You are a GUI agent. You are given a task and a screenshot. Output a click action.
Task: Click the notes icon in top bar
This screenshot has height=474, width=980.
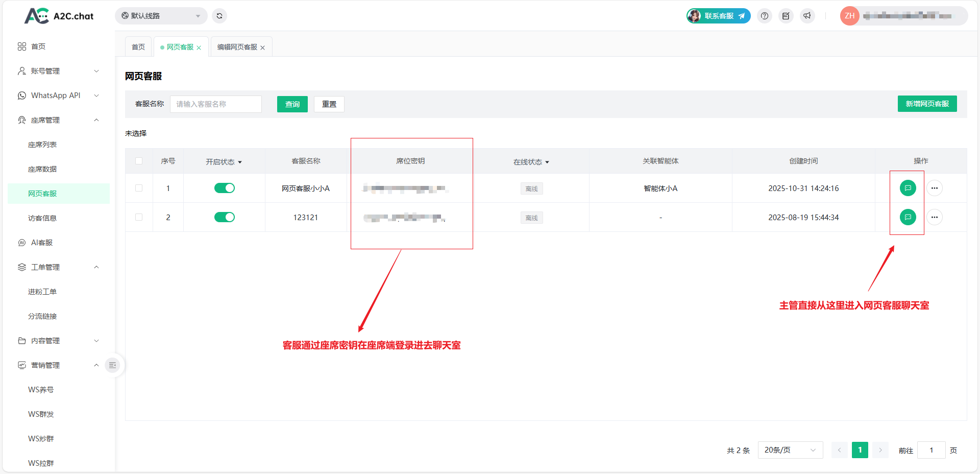coord(786,16)
